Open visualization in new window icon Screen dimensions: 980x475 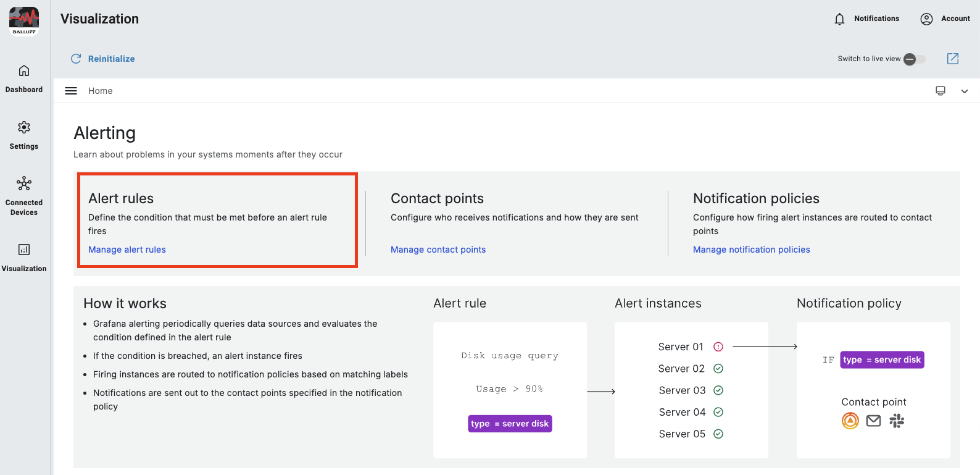953,59
